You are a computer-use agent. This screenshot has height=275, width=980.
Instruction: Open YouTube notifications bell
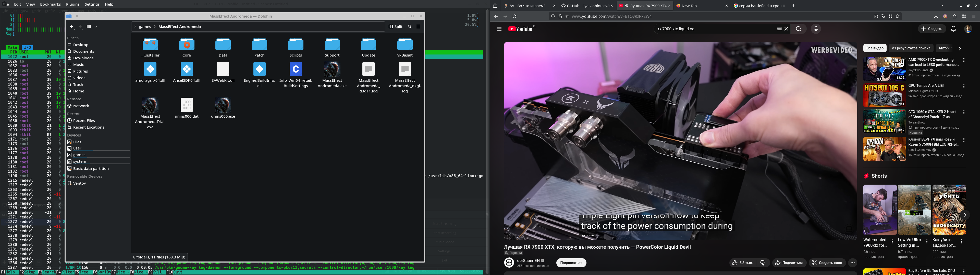point(953,29)
